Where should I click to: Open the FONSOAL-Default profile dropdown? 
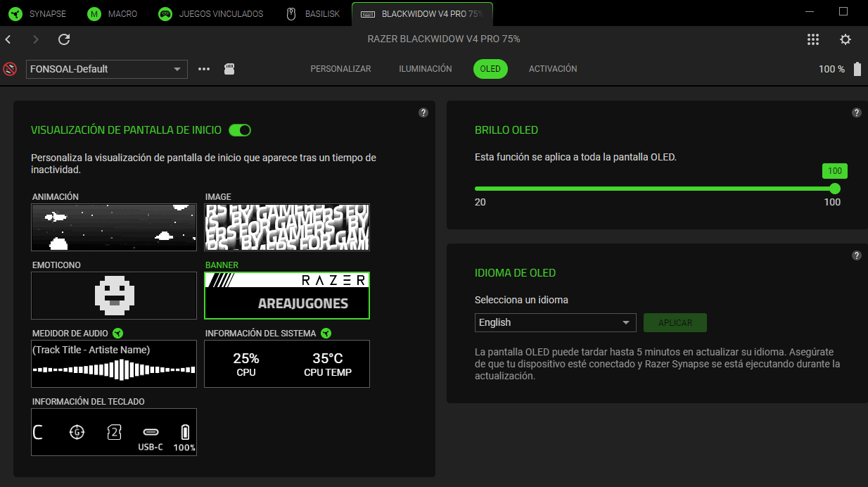click(x=107, y=69)
